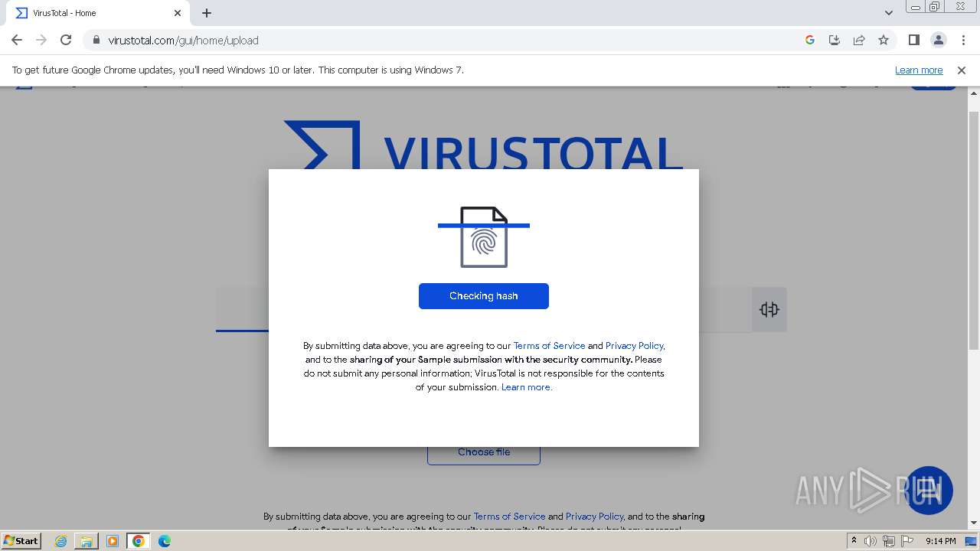Open Windows Explorer from taskbar

coord(87,541)
